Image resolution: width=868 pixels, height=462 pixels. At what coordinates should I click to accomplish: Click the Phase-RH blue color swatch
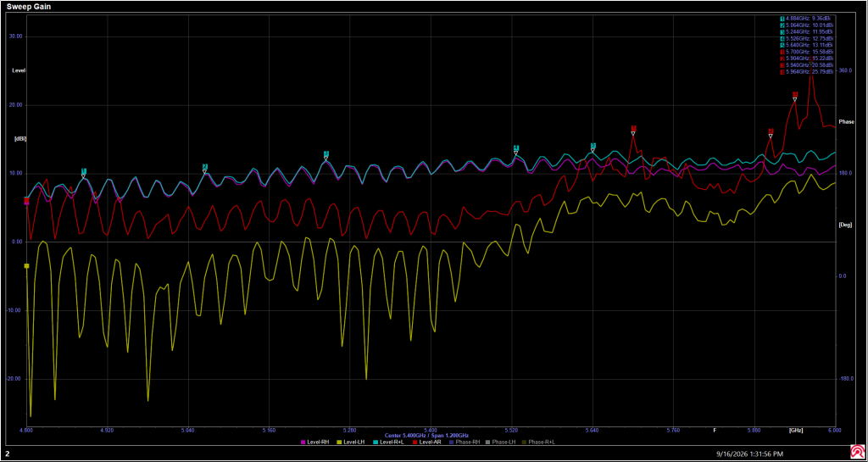[x=451, y=443]
